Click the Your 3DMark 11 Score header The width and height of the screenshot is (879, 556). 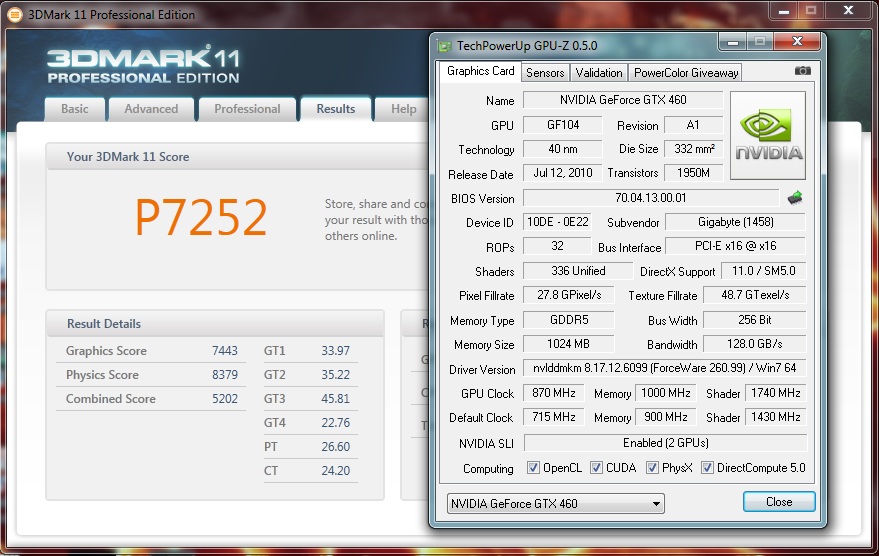click(238, 156)
